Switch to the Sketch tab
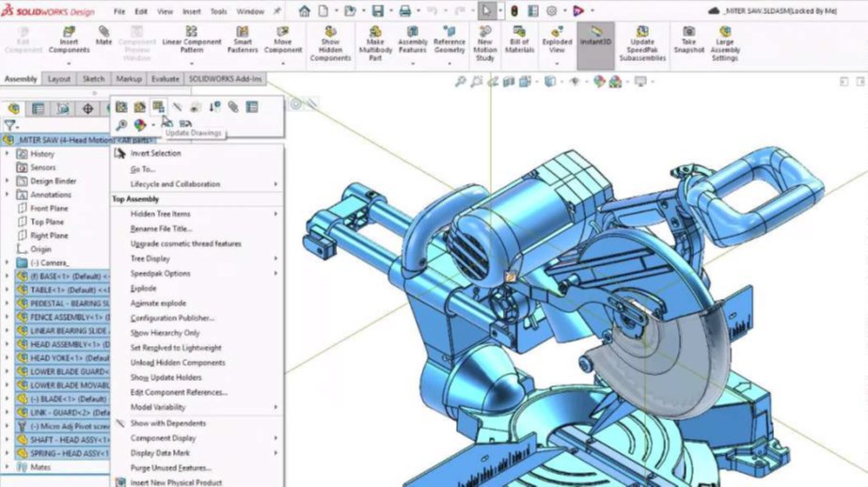The image size is (868, 487). [x=93, y=79]
